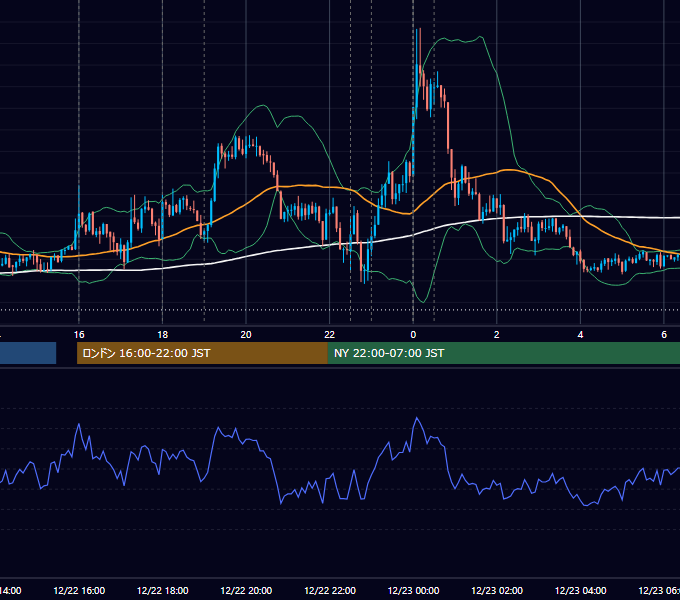
Task: Click the blue session bar before London
Action: [x=28, y=353]
